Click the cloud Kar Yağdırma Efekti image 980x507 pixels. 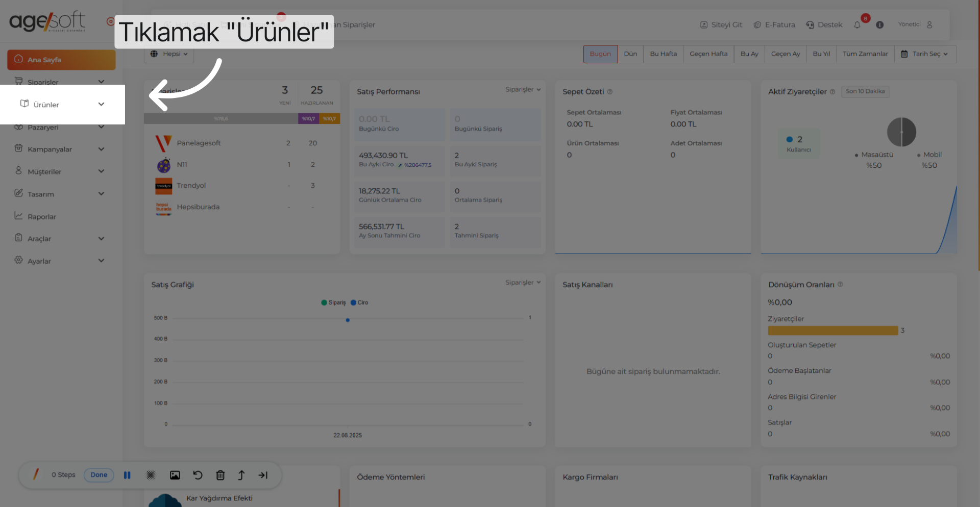click(165, 500)
